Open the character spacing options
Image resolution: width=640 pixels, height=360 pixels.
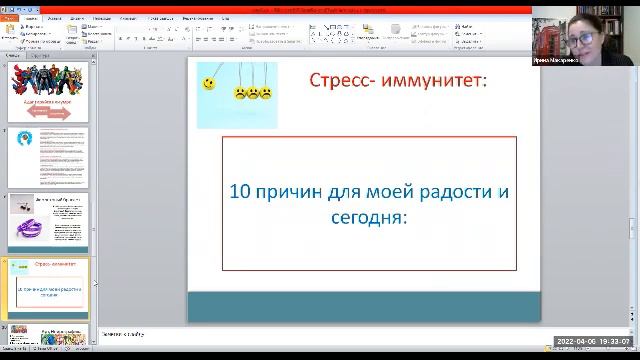[161, 39]
